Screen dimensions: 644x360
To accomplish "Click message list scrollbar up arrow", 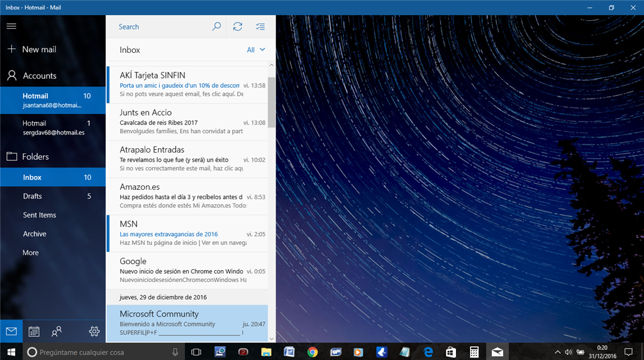I will click(x=272, y=65).
